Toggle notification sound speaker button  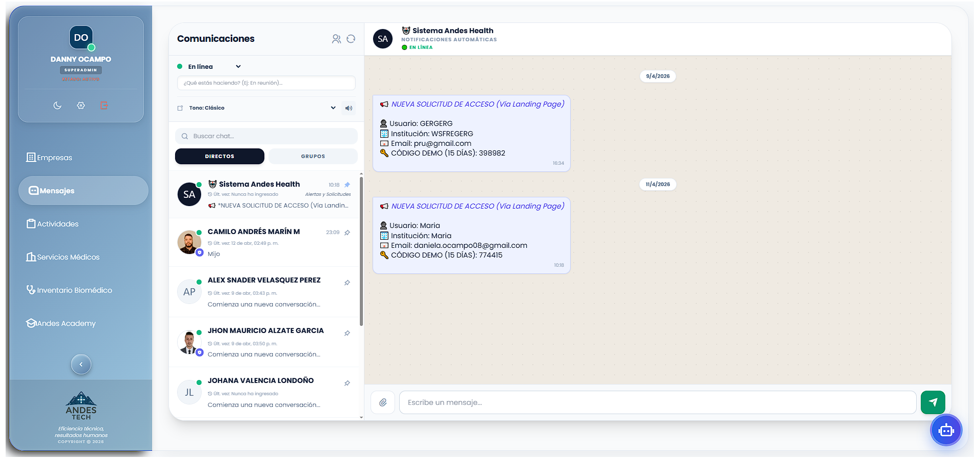349,108
